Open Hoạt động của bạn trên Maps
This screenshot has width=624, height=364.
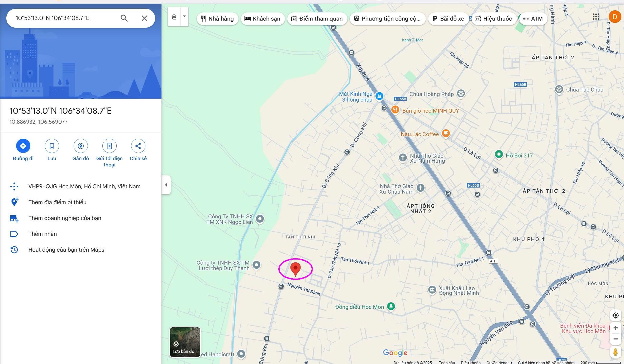pyautogui.click(x=66, y=250)
